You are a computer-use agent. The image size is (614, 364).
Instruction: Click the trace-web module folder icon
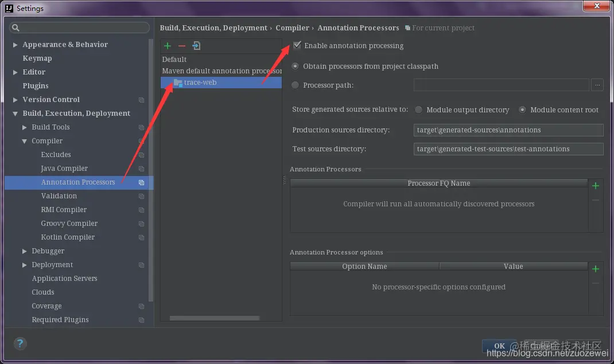click(178, 83)
